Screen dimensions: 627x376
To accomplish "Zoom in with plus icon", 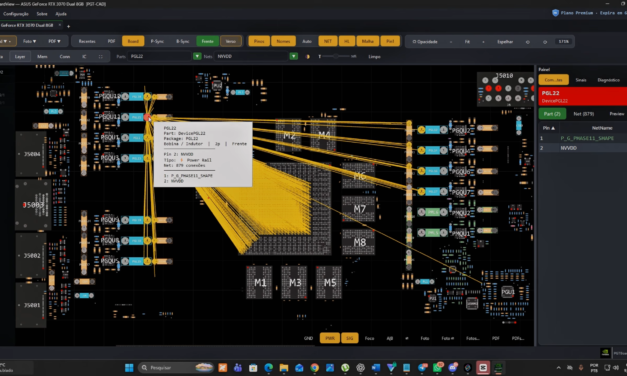I will [483, 42].
